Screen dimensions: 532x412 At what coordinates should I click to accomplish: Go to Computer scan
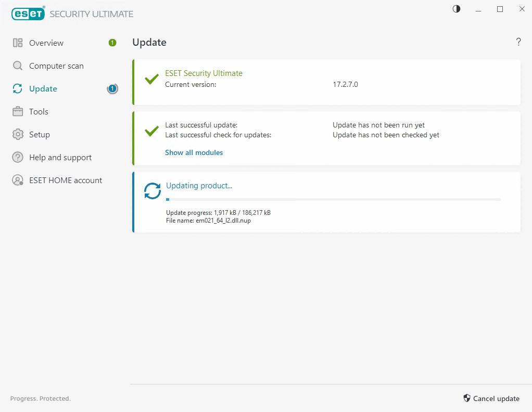[56, 66]
